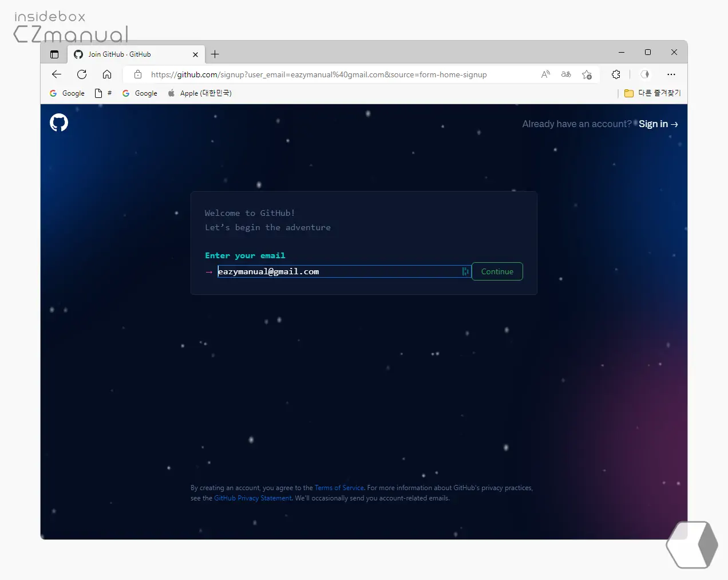The width and height of the screenshot is (728, 580).
Task: Focus the email input field
Action: pyautogui.click(x=343, y=271)
